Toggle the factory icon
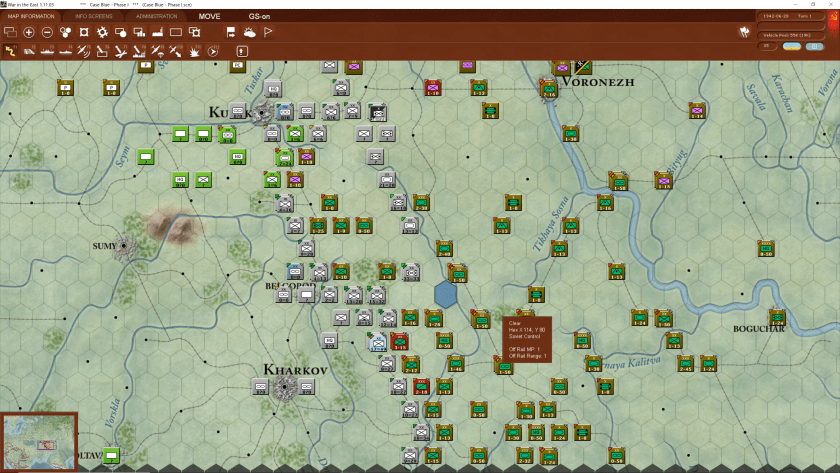Screen dimensions: 840x473 (158, 33)
